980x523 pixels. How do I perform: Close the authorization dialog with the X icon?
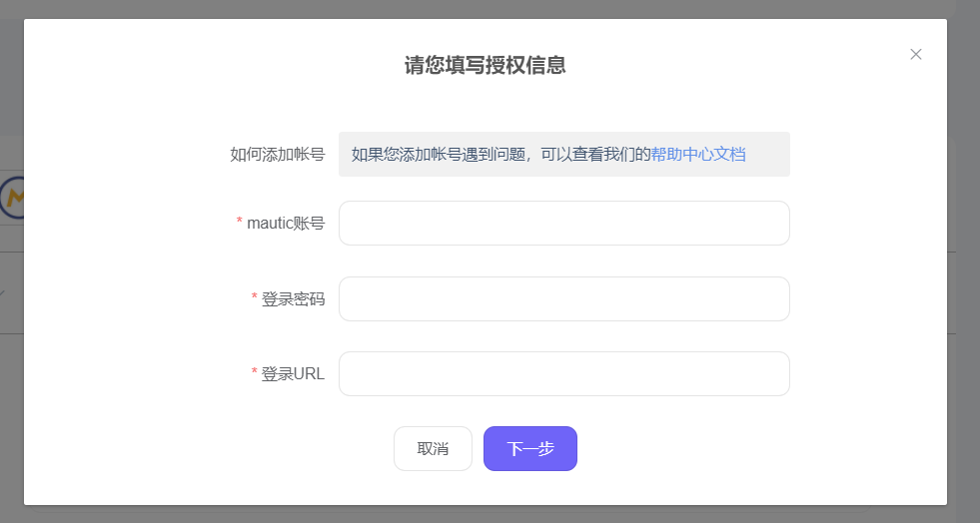[916, 54]
